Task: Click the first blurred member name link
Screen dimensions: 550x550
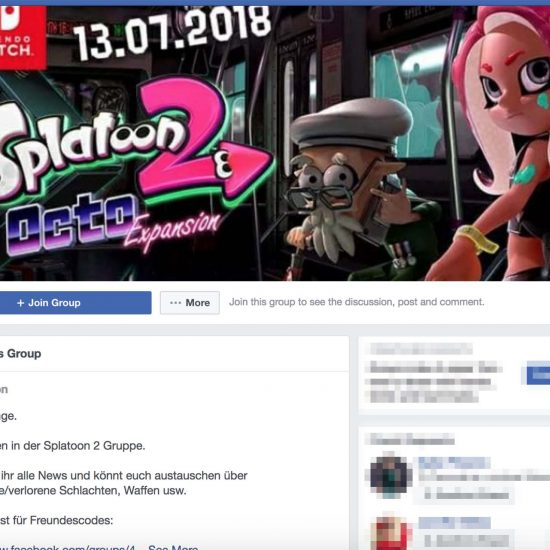Action: [x=454, y=463]
